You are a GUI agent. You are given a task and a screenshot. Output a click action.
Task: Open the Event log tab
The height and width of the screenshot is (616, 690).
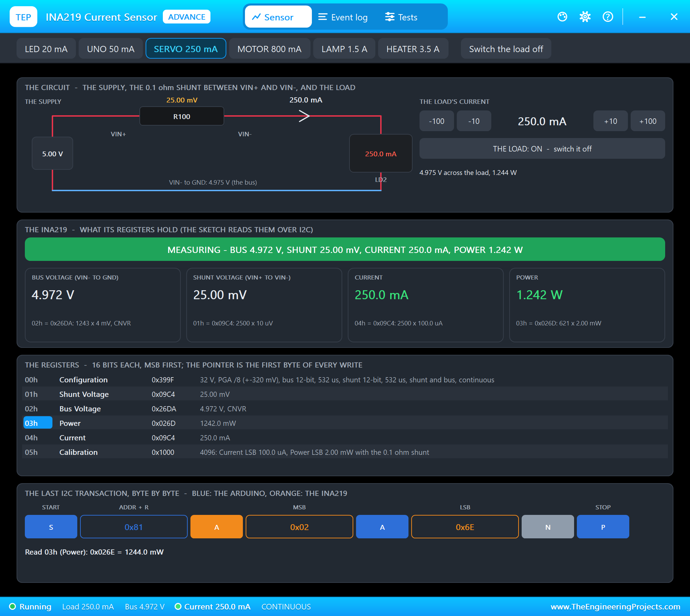point(343,17)
